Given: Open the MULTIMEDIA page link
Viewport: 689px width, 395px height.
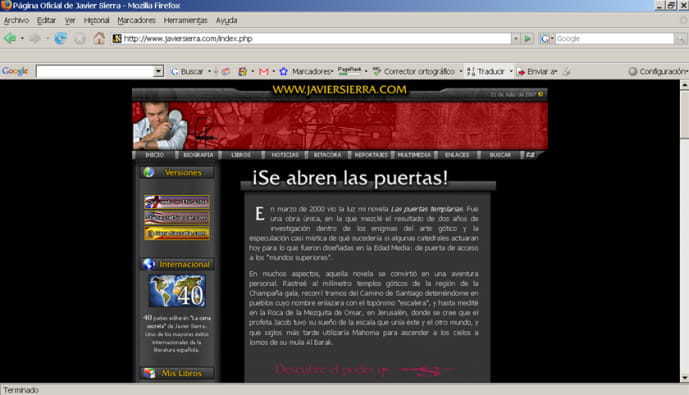Looking at the screenshot, I should click(414, 155).
